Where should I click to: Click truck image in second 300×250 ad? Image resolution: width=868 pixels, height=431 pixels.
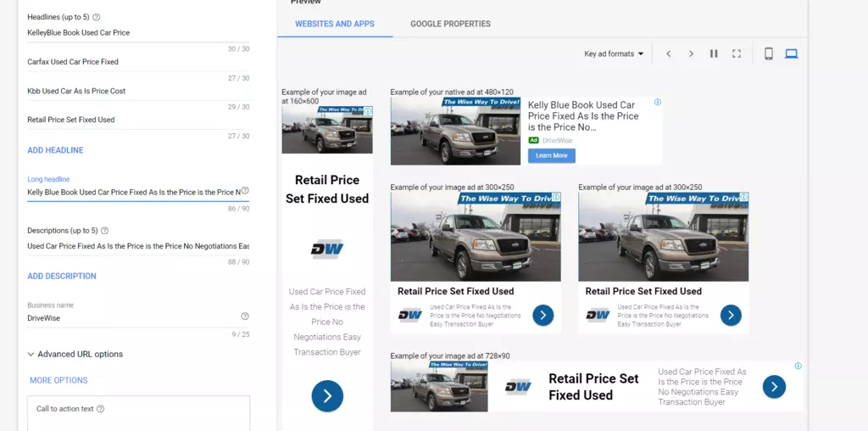pyautogui.click(x=664, y=237)
